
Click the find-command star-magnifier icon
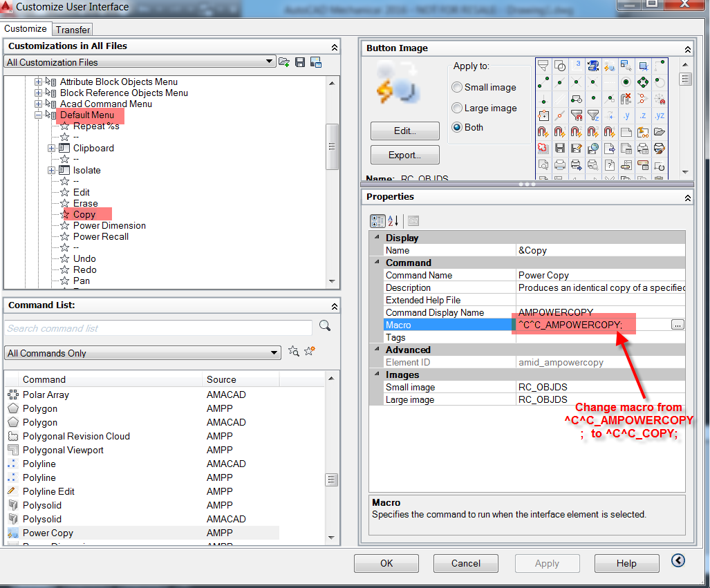[x=293, y=351]
